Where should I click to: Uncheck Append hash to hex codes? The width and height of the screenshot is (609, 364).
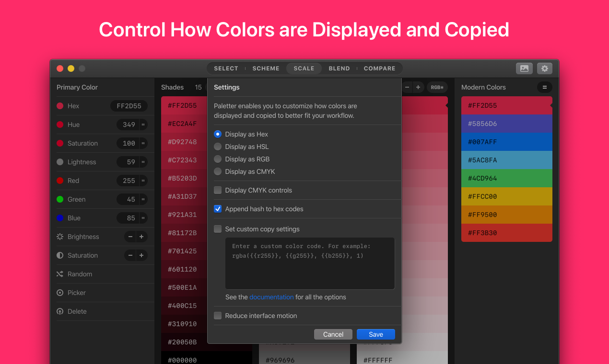tap(218, 209)
